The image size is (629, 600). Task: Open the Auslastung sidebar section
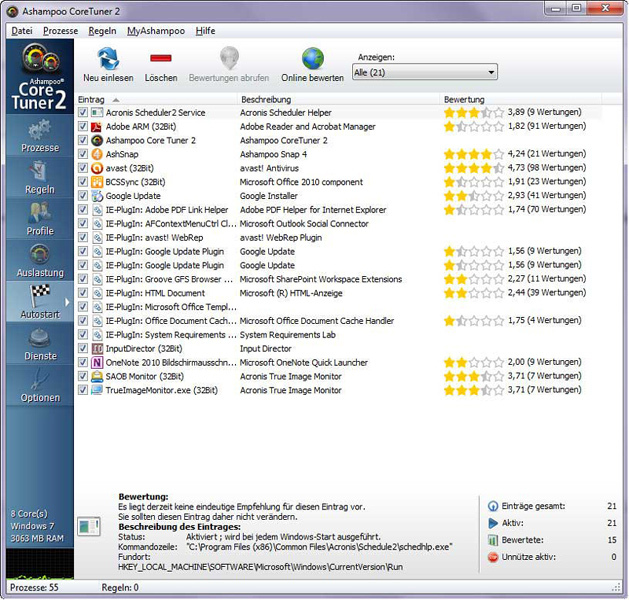click(40, 260)
